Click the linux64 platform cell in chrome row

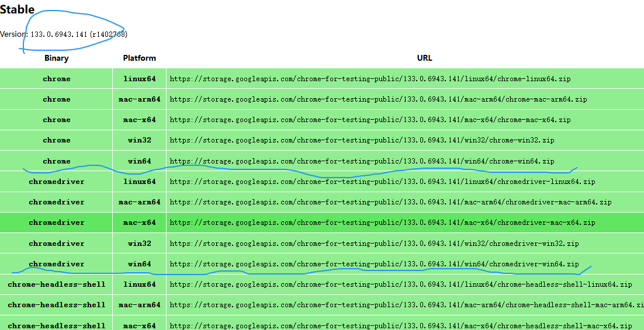pos(139,79)
